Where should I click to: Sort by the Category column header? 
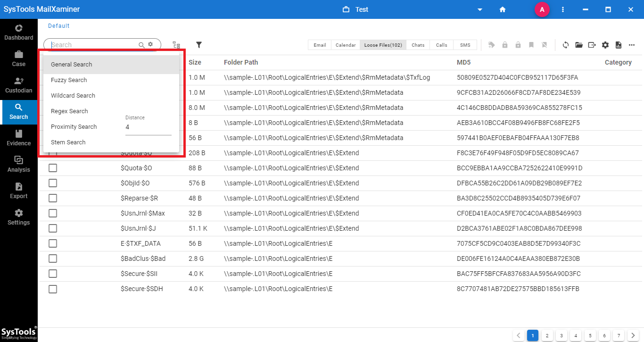618,62
